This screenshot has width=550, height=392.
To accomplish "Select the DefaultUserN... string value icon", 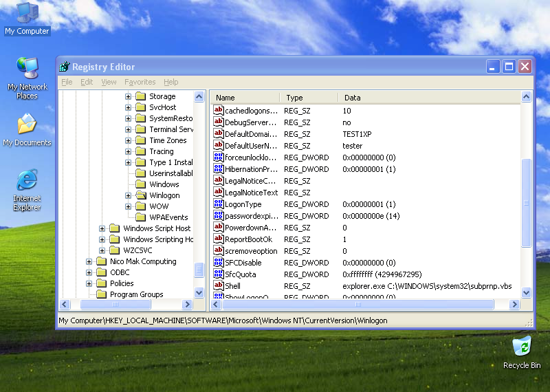I will tap(218, 145).
